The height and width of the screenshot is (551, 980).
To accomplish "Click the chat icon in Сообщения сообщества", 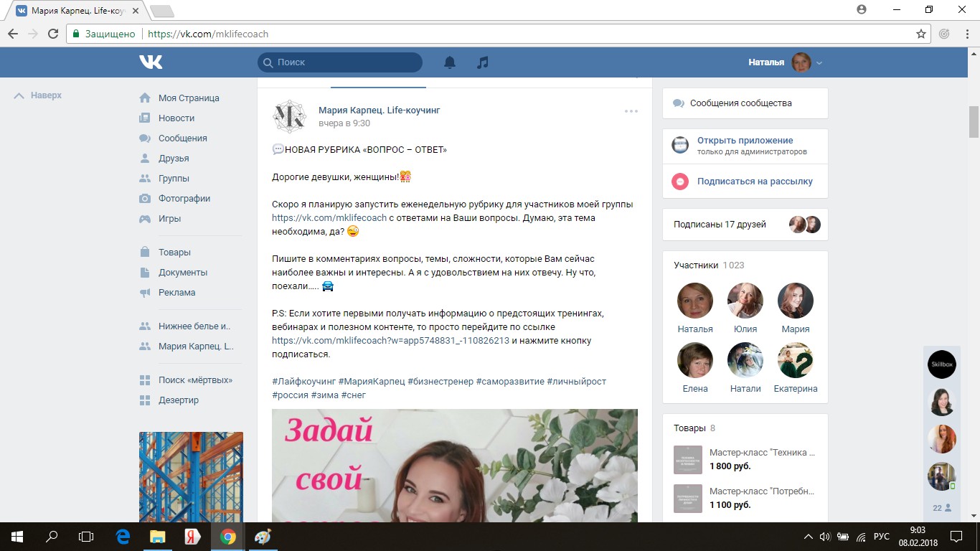I will (679, 103).
